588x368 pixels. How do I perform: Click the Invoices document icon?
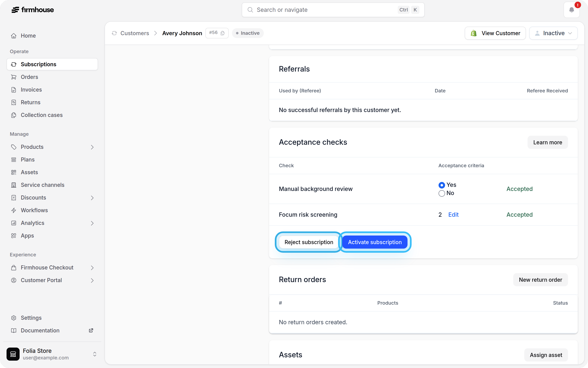pyautogui.click(x=14, y=90)
